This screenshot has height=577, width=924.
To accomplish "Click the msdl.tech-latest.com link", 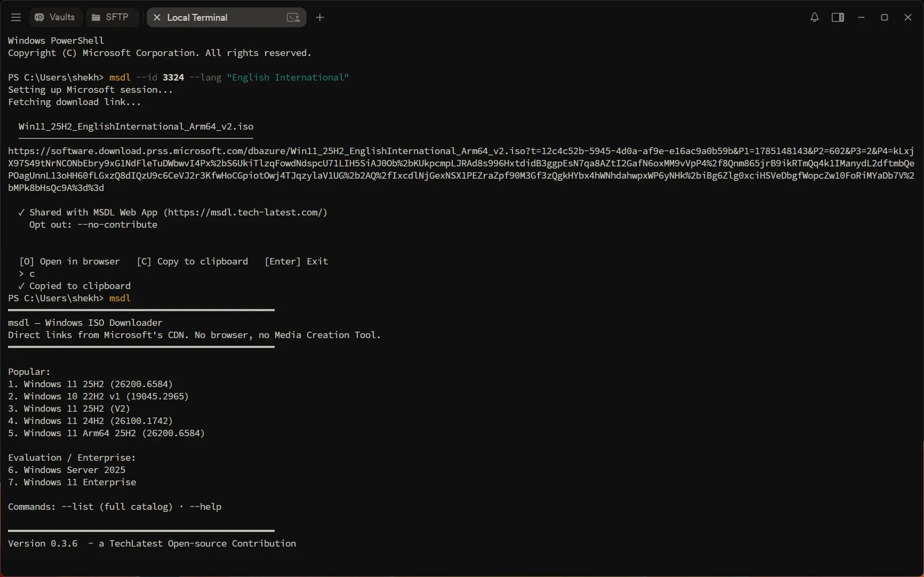I will point(245,212).
